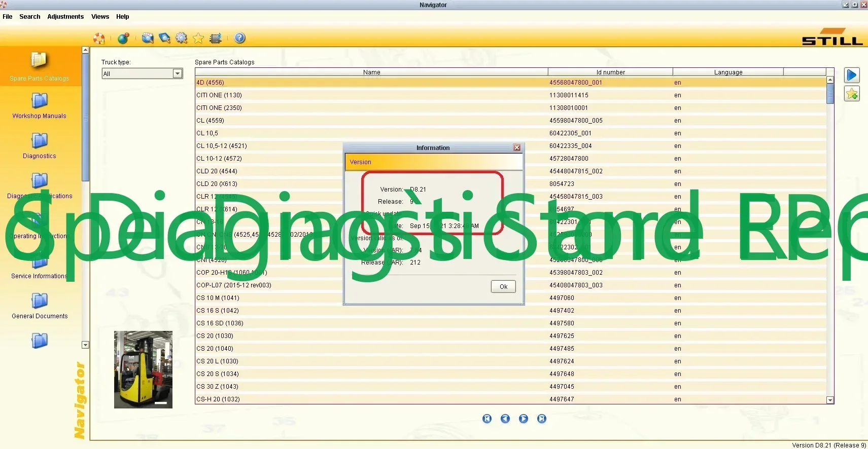Open General Documents folder
Image resolution: width=868 pixels, height=449 pixels.
[x=39, y=307]
